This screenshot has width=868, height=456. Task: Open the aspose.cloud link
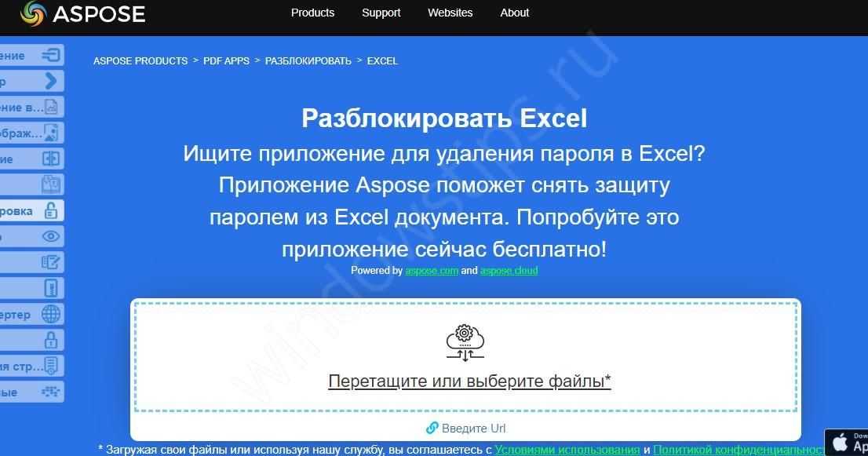pyautogui.click(x=509, y=270)
